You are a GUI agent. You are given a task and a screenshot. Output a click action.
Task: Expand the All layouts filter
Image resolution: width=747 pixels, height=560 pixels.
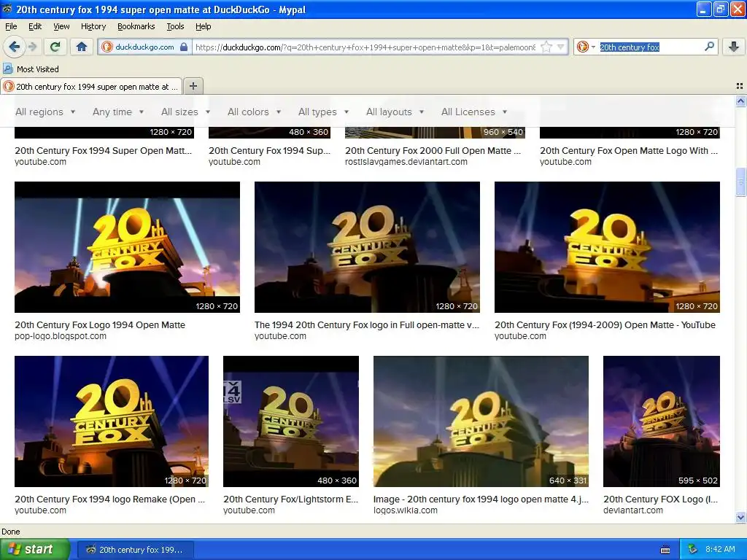pos(395,112)
